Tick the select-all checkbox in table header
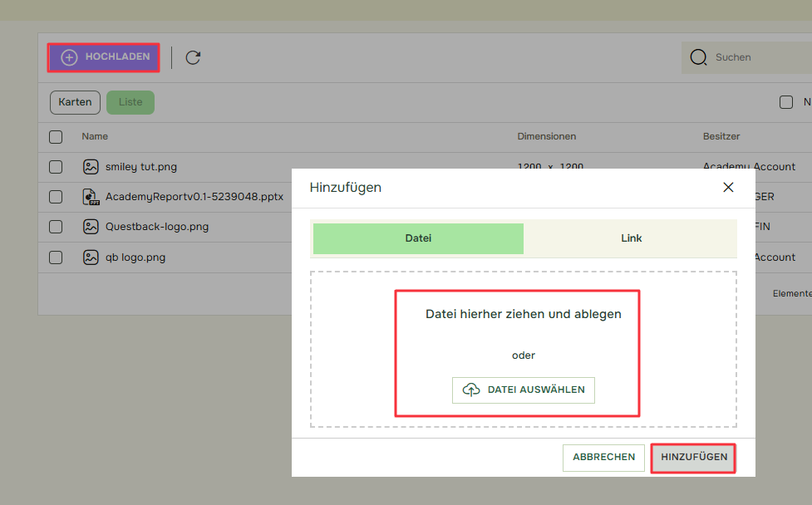Screen dimensions: 812x505 pyautogui.click(x=56, y=137)
